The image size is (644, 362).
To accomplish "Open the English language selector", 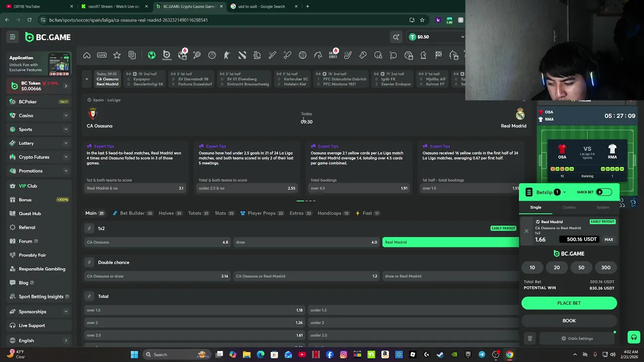I will tap(38, 340).
